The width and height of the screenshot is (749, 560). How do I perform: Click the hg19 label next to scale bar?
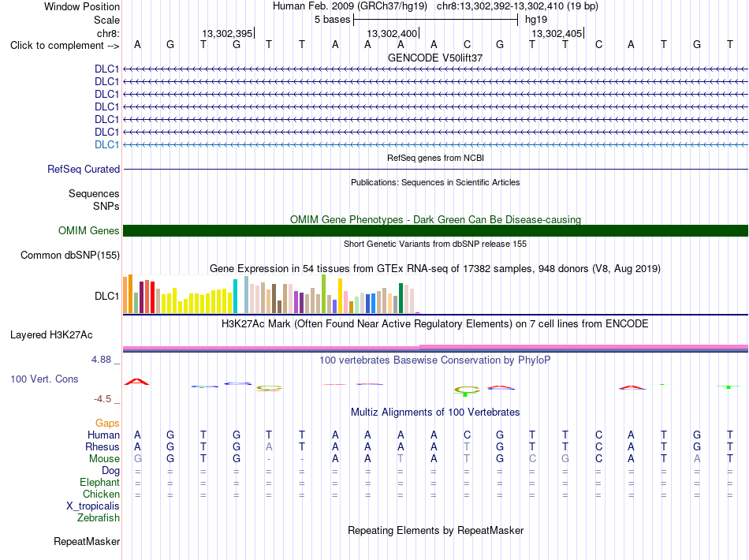click(x=536, y=20)
